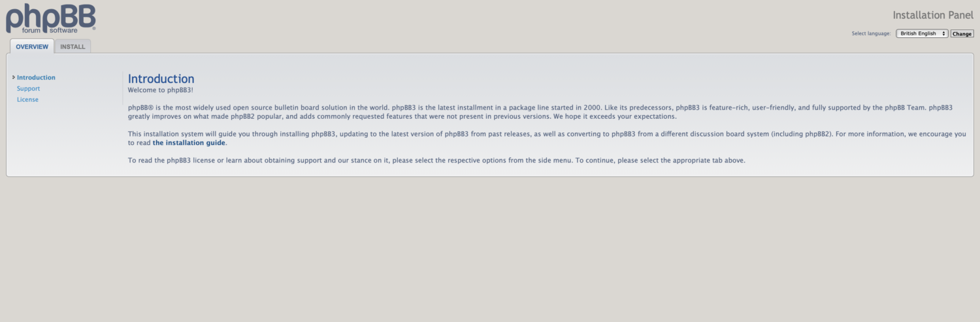Click the paragraph about reading the license
Viewport: 980px width, 322px height.
point(436,160)
